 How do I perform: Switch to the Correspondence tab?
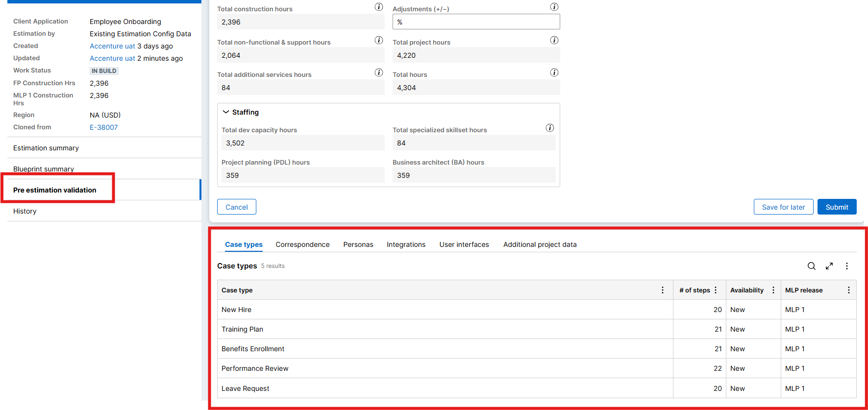click(x=302, y=244)
